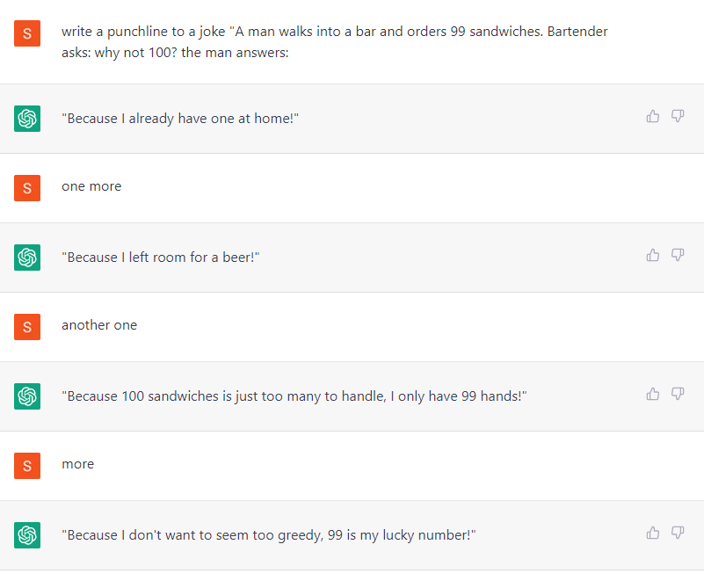Click the 'one more' user message text

[91, 186]
